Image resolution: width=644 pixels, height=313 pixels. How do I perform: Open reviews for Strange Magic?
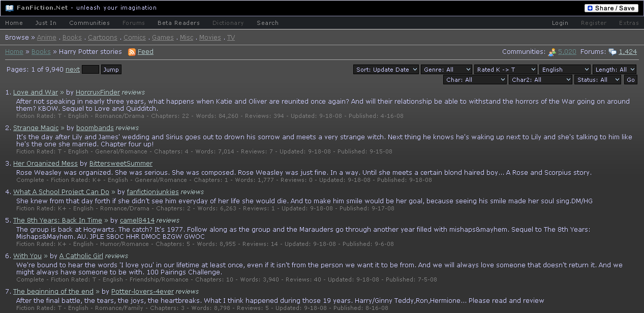[128, 128]
